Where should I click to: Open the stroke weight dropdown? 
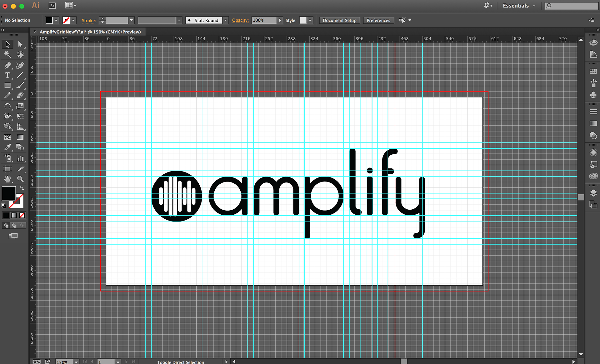(131, 20)
